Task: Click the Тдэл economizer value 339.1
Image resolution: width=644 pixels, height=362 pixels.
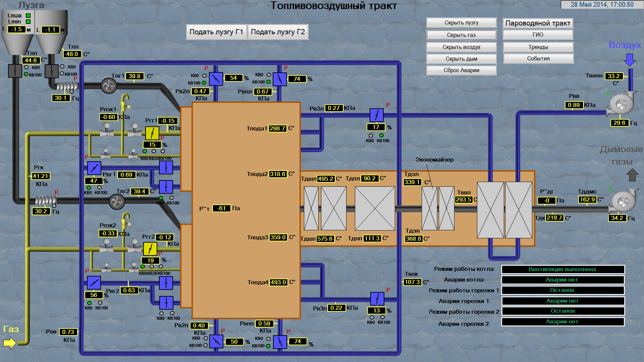Action: [412, 182]
